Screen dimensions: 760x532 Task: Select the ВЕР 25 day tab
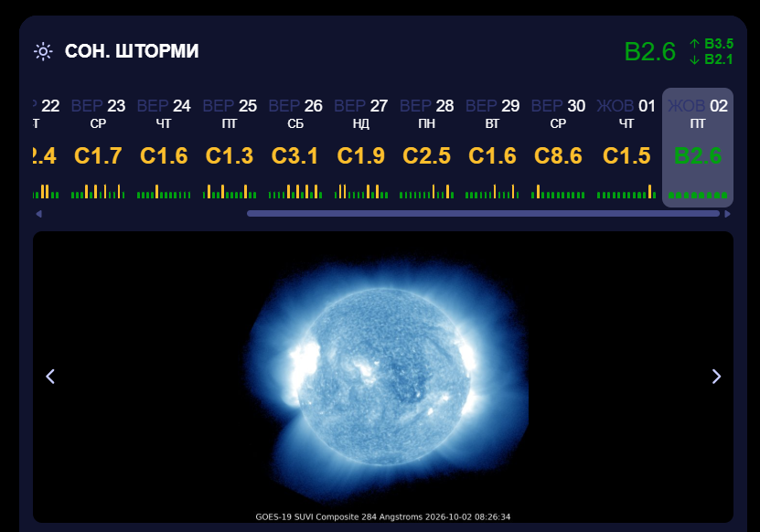[230, 147]
